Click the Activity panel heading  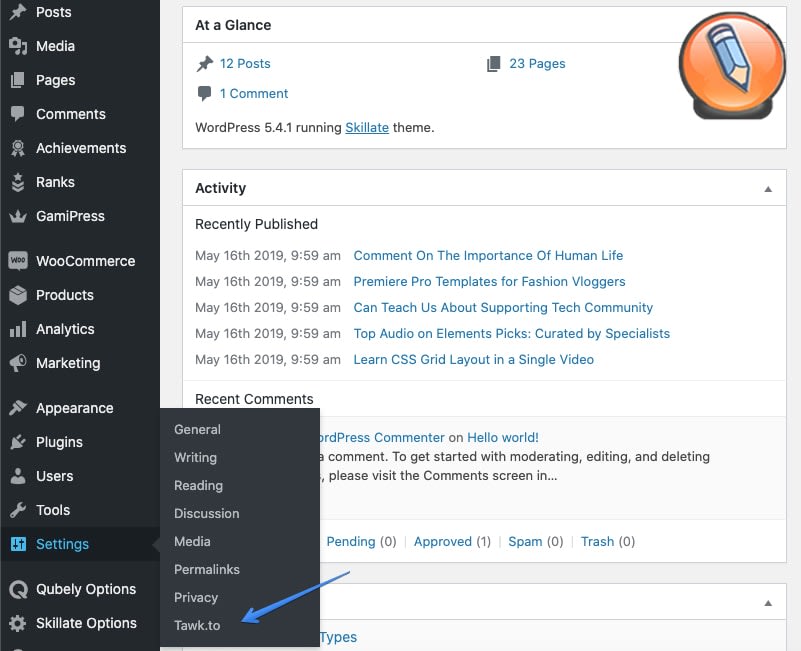tap(220, 188)
